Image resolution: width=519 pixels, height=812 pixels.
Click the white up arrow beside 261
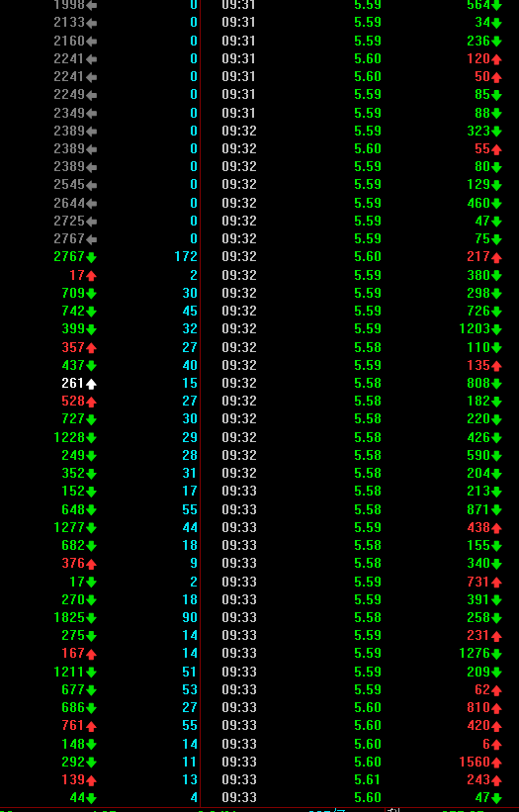coord(91,384)
